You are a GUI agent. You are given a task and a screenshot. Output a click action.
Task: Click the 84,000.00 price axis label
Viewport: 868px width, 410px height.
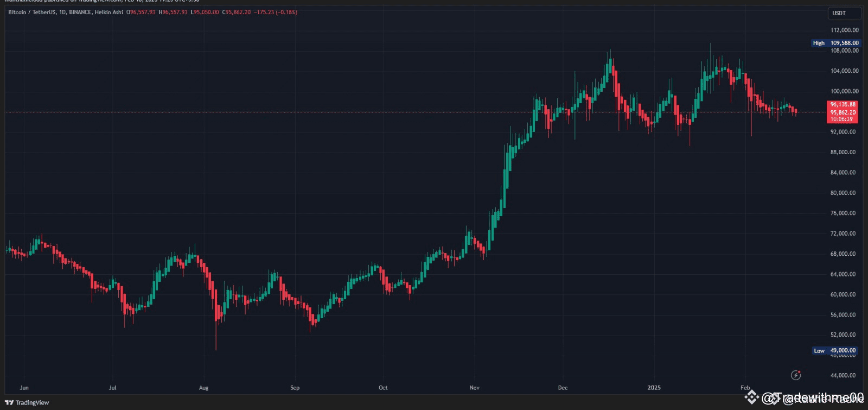(843, 173)
